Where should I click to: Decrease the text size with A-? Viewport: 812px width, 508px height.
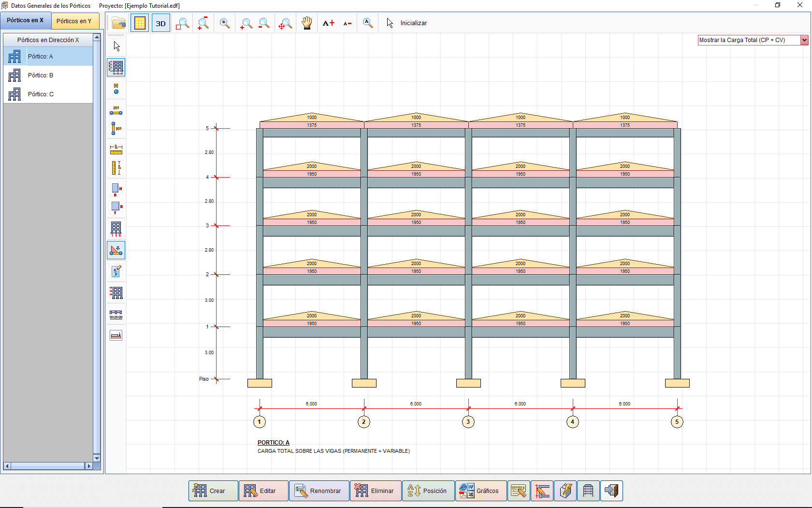click(x=347, y=23)
